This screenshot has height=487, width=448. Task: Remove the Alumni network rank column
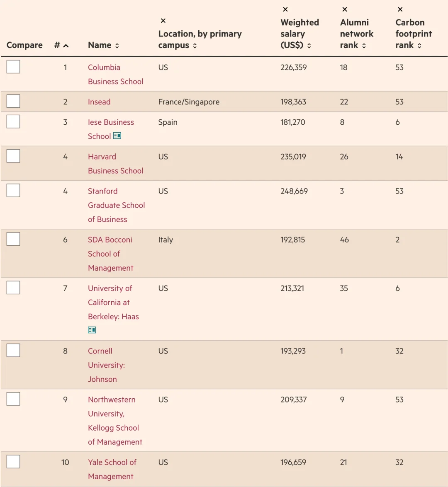point(345,10)
